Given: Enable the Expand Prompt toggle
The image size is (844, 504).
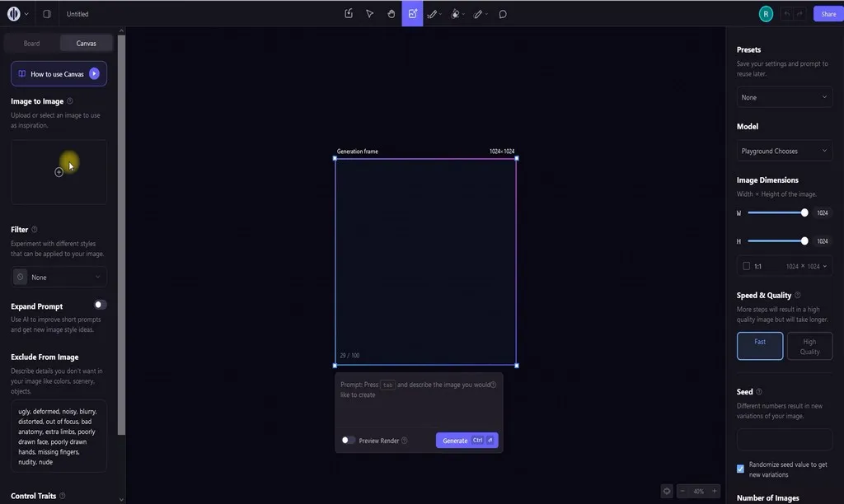Looking at the screenshot, I should [98, 304].
